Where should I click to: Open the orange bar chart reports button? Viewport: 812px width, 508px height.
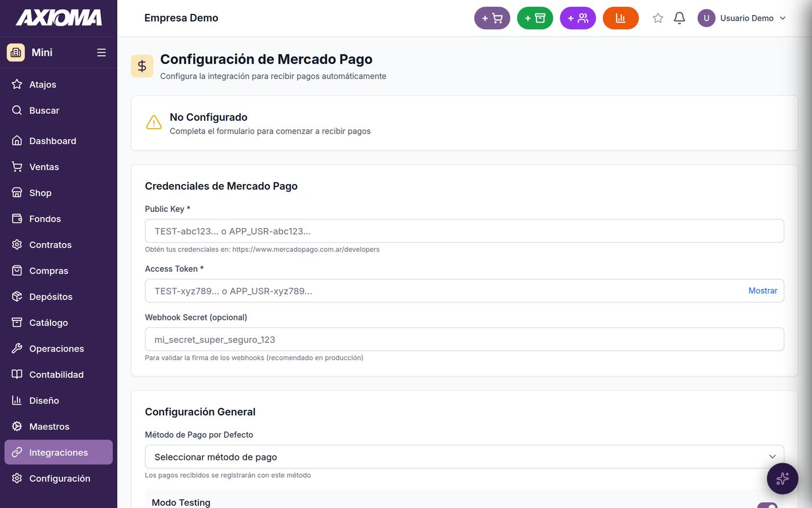[621, 18]
